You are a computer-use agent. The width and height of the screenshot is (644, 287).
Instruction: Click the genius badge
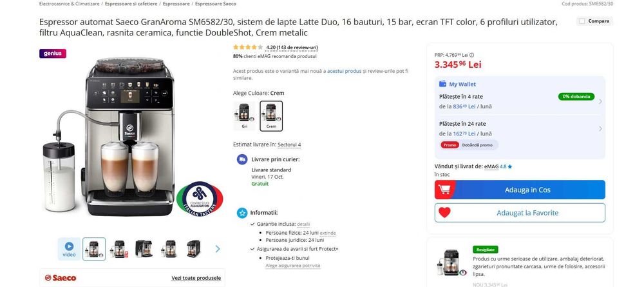[53, 54]
